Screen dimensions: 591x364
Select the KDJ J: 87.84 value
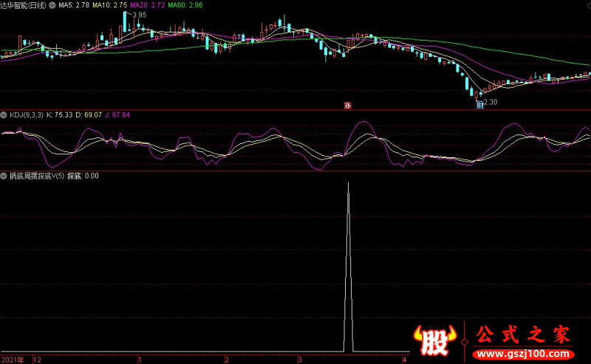click(x=117, y=115)
